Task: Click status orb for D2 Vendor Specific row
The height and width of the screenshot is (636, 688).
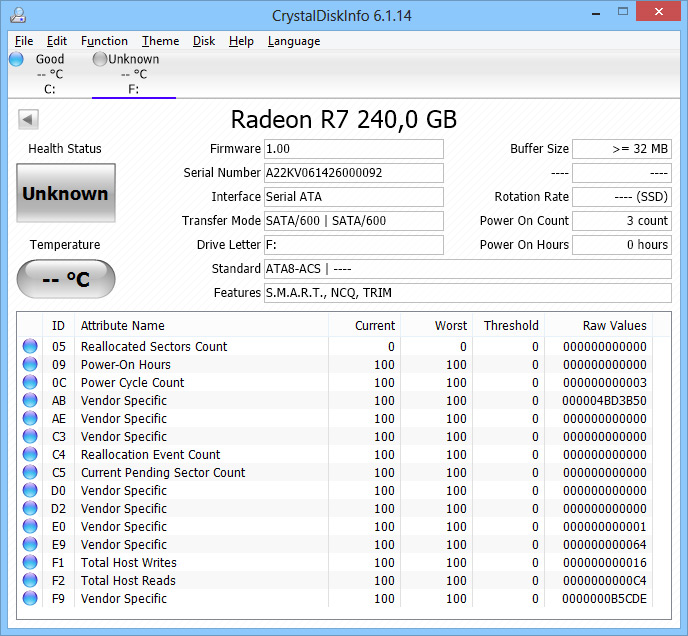Action: click(x=30, y=508)
